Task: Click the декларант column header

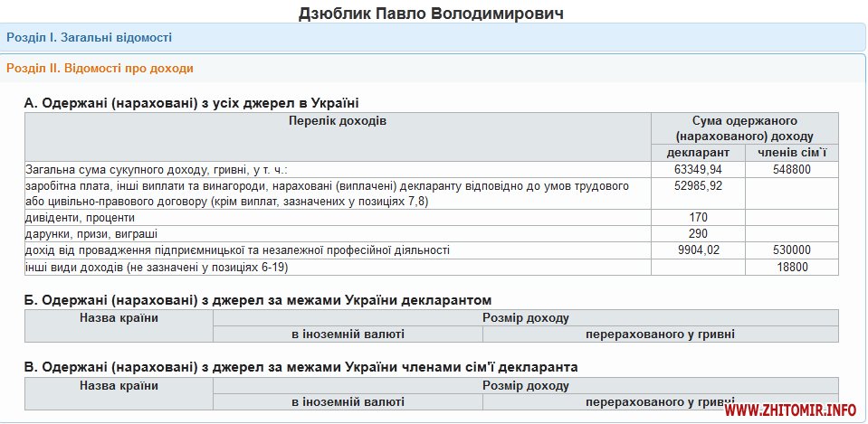Action: (x=698, y=152)
